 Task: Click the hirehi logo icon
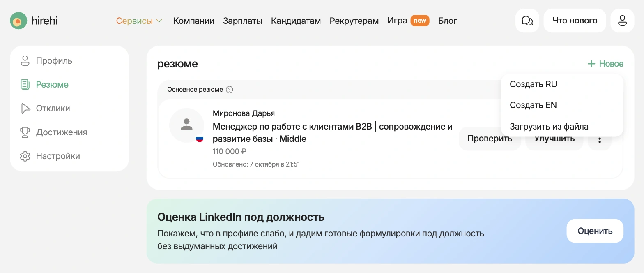(x=18, y=21)
